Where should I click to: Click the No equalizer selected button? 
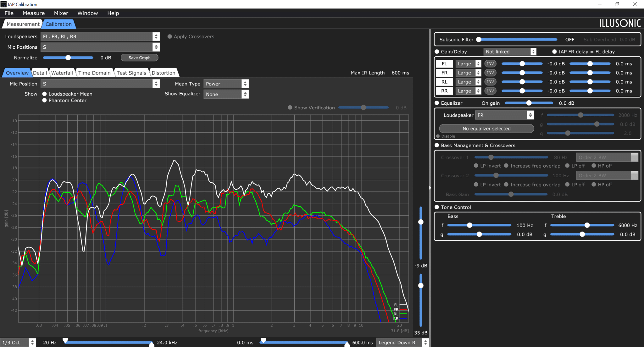pyautogui.click(x=486, y=129)
